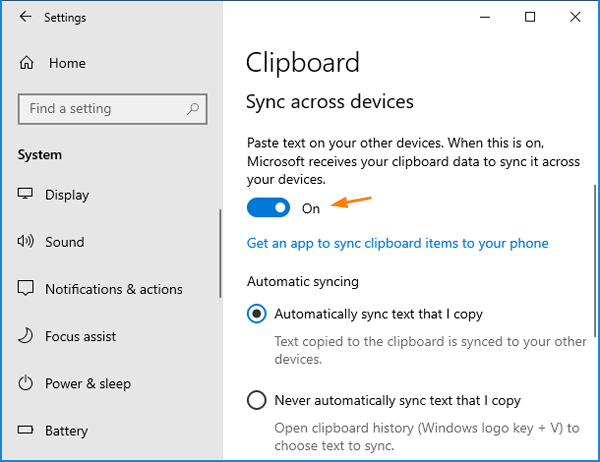The width and height of the screenshot is (600, 462).
Task: Click the Home icon in sidebar
Action: pos(26,63)
